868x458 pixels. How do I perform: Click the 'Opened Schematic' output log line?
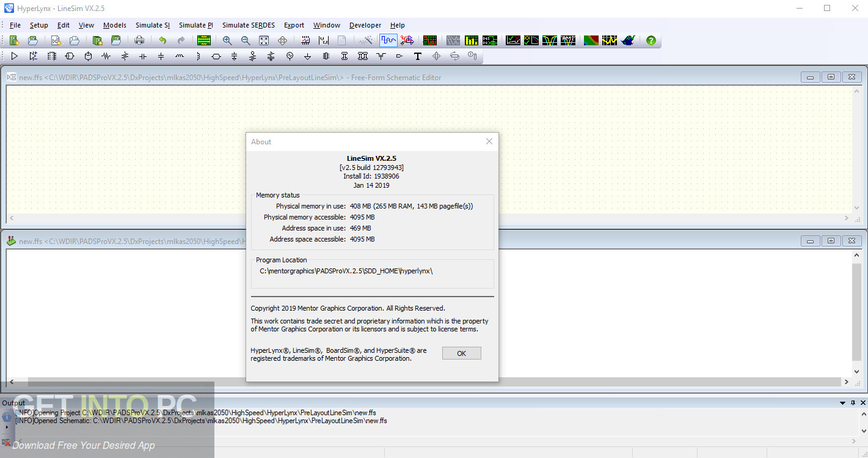click(201, 421)
